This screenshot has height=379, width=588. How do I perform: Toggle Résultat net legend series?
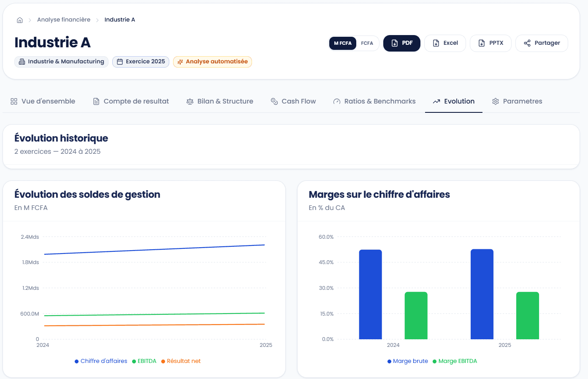[181, 361]
